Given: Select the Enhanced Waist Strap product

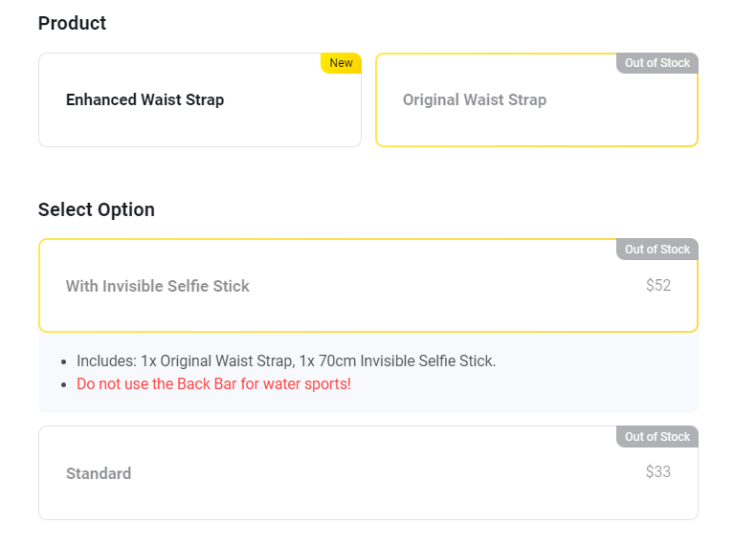Looking at the screenshot, I should (199, 100).
